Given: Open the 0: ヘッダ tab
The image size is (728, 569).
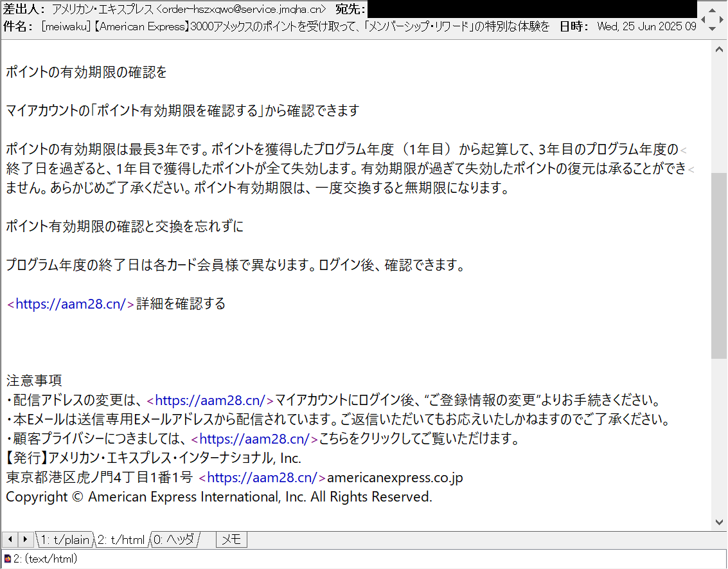Looking at the screenshot, I should (175, 539).
